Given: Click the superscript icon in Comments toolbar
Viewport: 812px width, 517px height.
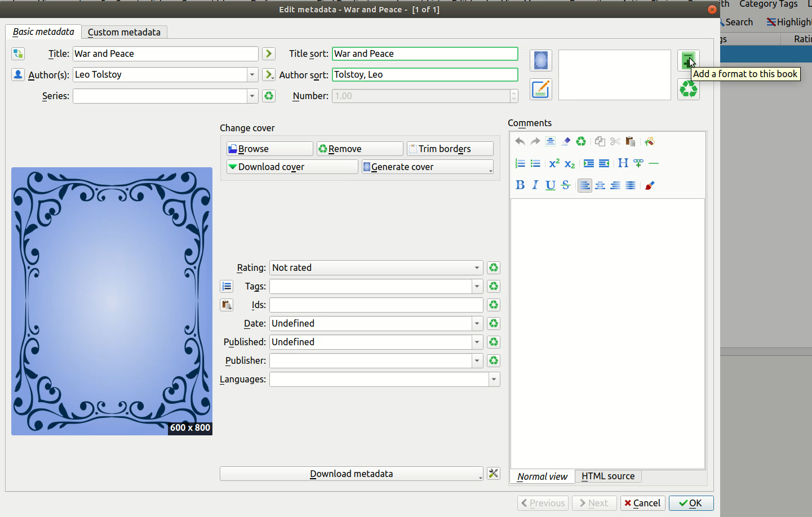Looking at the screenshot, I should point(554,163).
